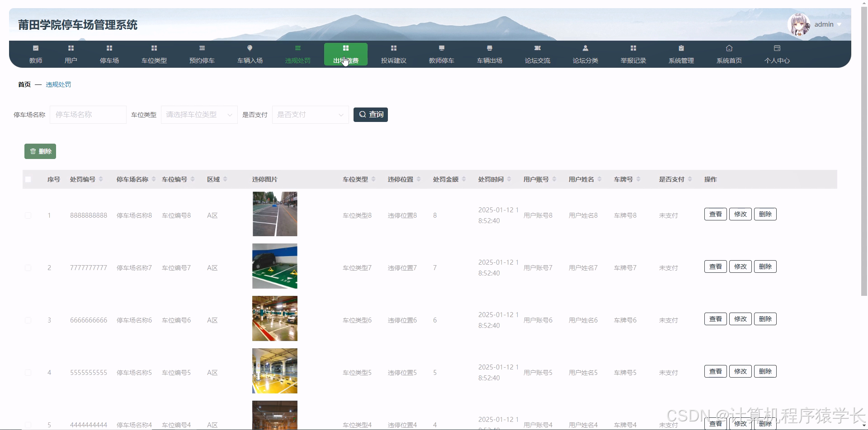Open the 车位类型 dropdown
The image size is (868, 430).
point(199,115)
